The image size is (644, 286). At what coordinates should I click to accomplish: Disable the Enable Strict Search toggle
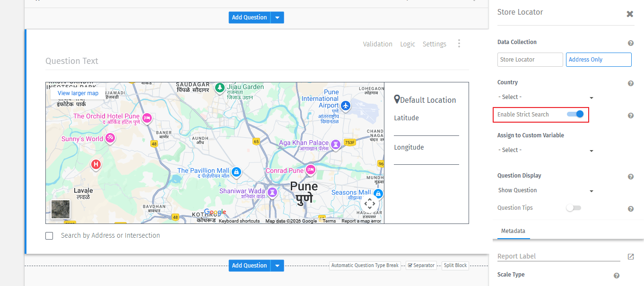click(575, 114)
